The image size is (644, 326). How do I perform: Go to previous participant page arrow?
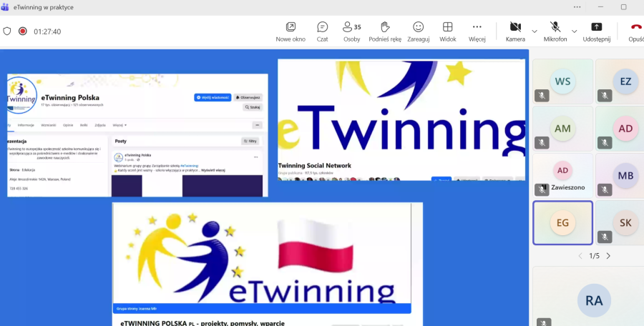click(579, 256)
